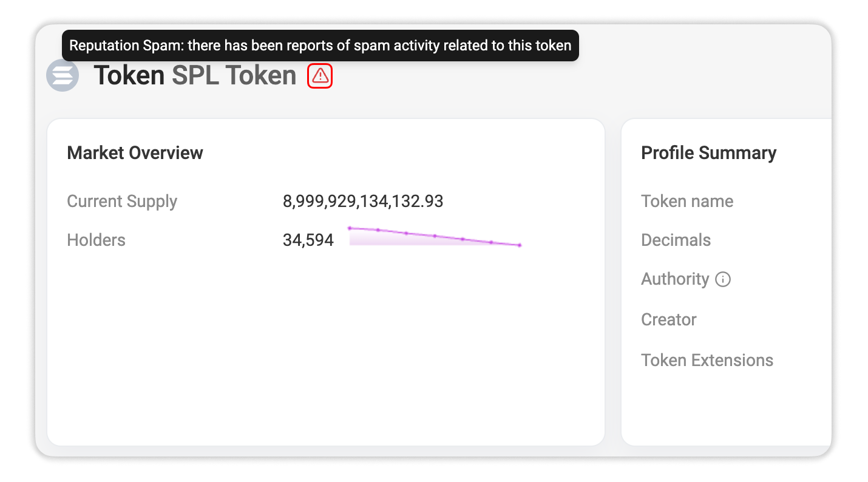Image resolution: width=868 pixels, height=482 pixels.
Task: Click the Solana token logo icon
Action: point(63,76)
